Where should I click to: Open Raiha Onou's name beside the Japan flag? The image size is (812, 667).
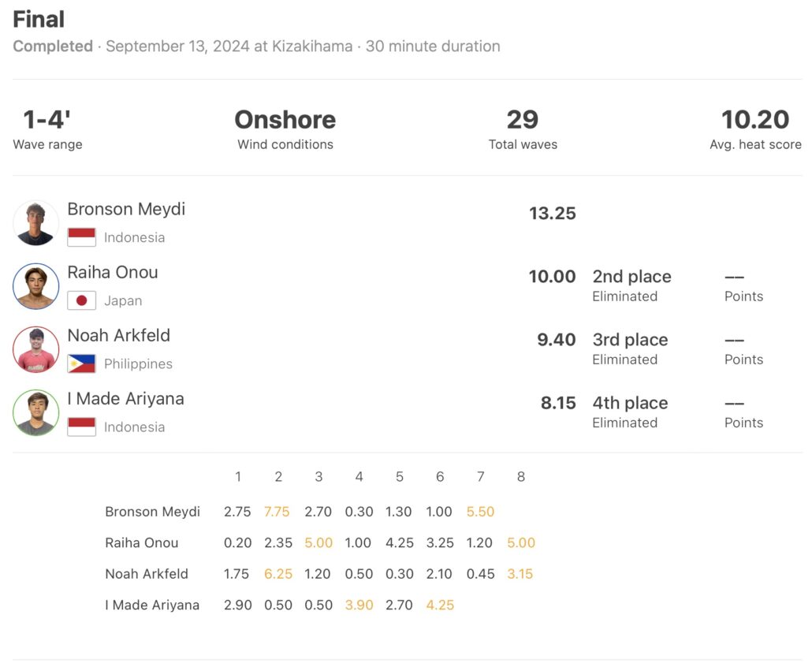[x=113, y=272]
